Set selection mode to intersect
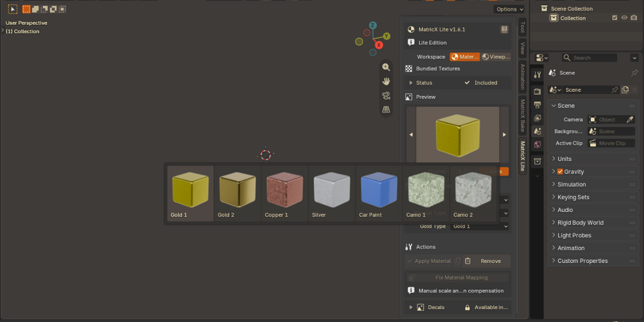The width and height of the screenshot is (644, 322). click(62, 9)
